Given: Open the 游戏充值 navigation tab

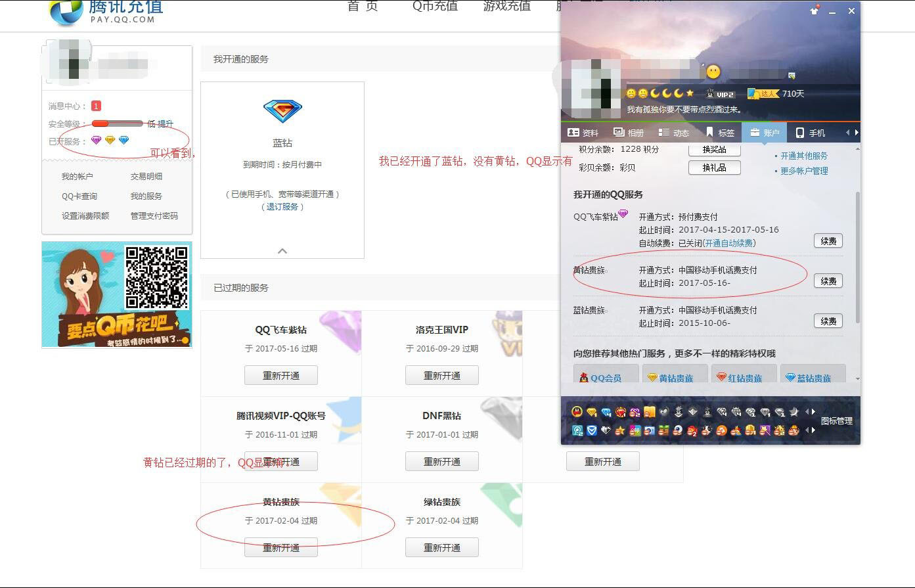Looking at the screenshot, I should click(506, 6).
